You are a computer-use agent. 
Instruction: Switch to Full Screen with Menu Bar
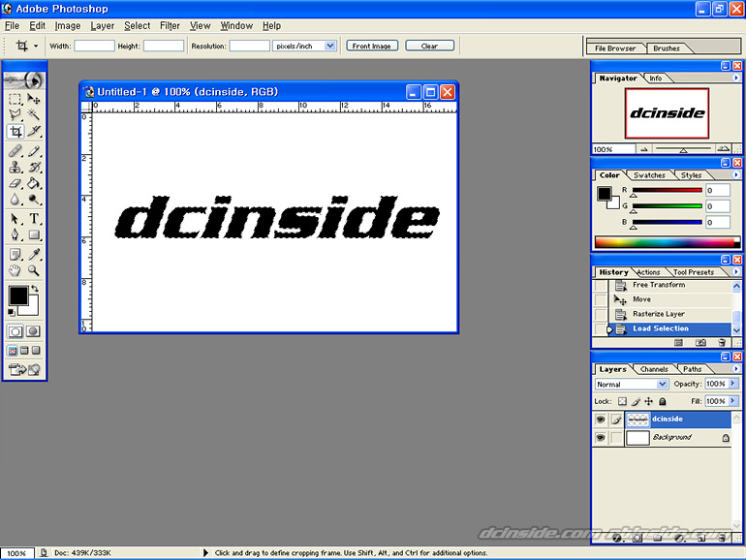pos(24,351)
